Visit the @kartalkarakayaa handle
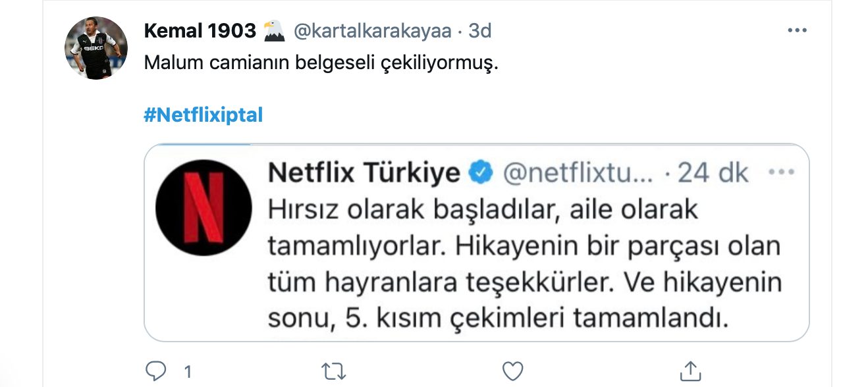Viewport: 868px width, 387px height. tap(373, 31)
